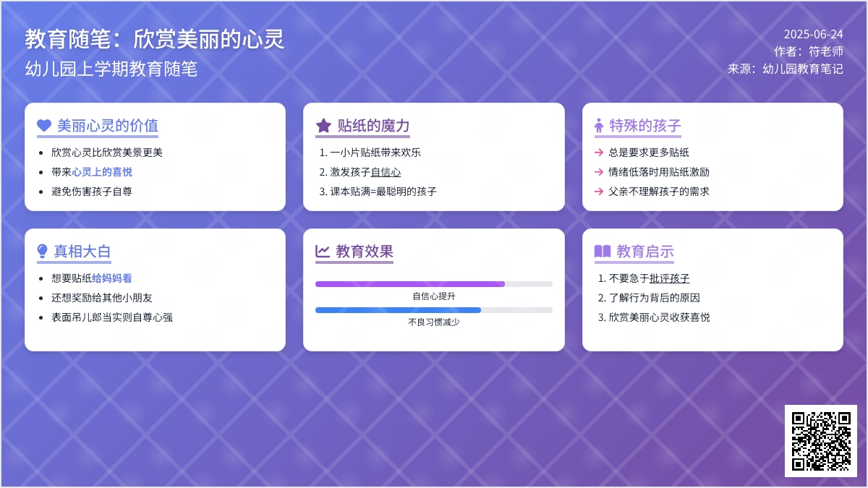Click the child figure icon beside 特殊的孩子
Image resolution: width=868 pixels, height=488 pixels.
click(599, 126)
